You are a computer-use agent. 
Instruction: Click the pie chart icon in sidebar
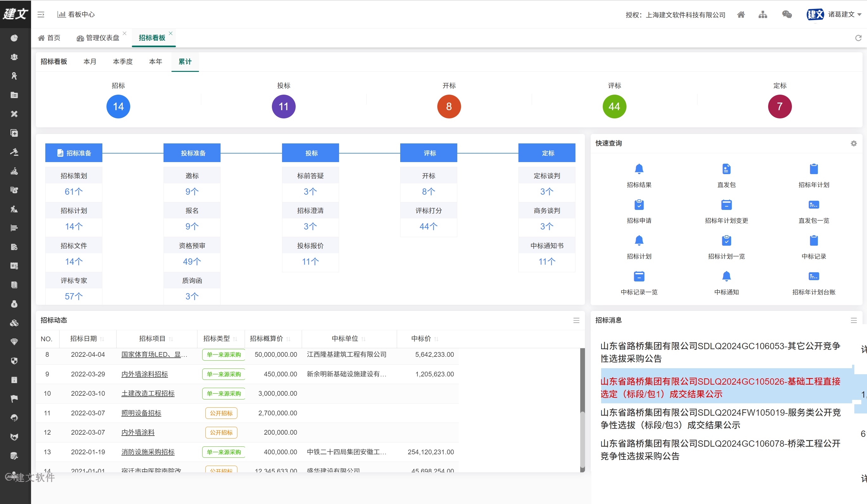click(14, 38)
